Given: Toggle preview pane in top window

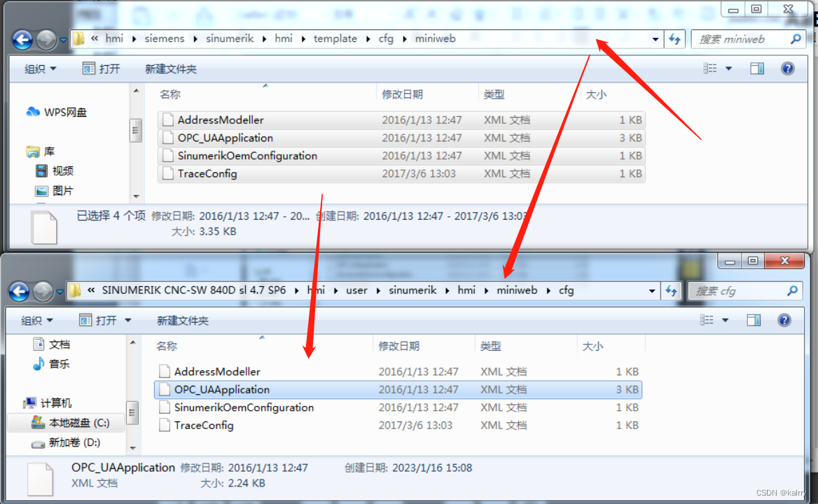Looking at the screenshot, I should point(757,69).
